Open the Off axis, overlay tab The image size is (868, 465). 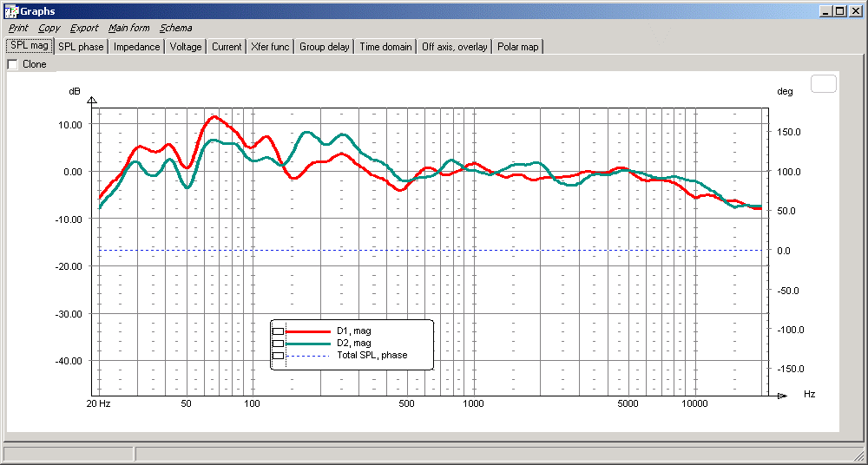455,47
